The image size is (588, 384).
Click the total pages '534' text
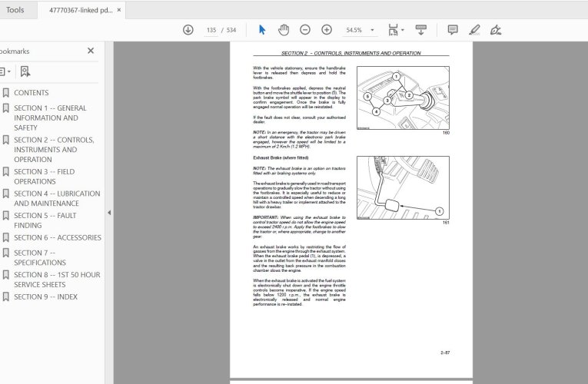tap(231, 30)
